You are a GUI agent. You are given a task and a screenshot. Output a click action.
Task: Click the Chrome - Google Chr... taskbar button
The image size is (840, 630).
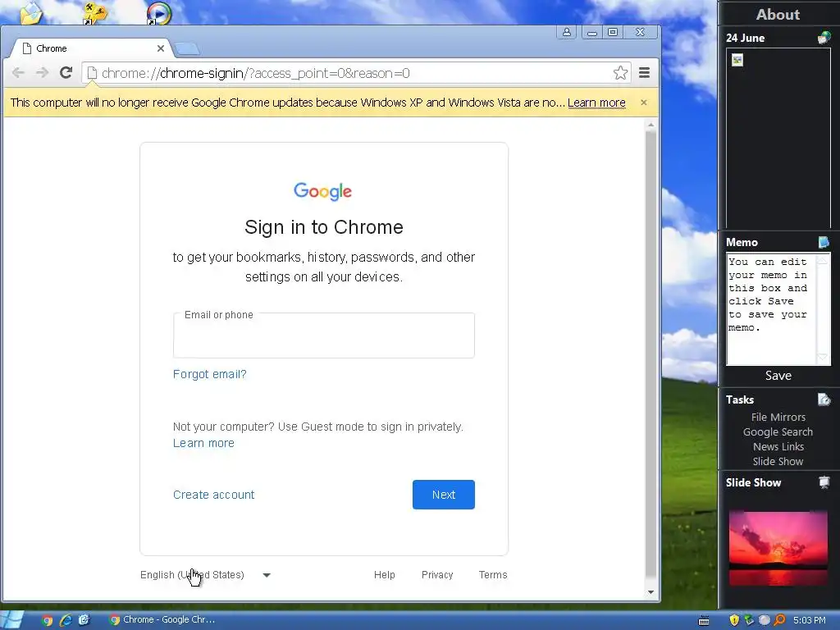[162, 620]
